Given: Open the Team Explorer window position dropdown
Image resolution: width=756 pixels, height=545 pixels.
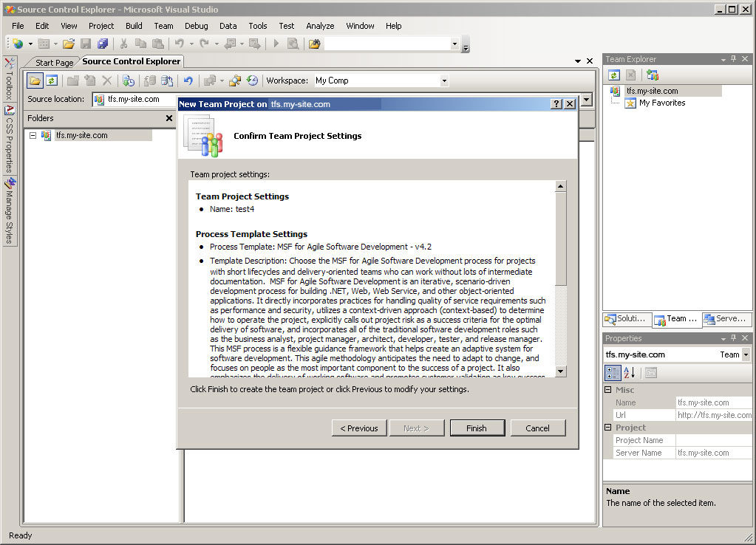Looking at the screenshot, I should coord(723,59).
